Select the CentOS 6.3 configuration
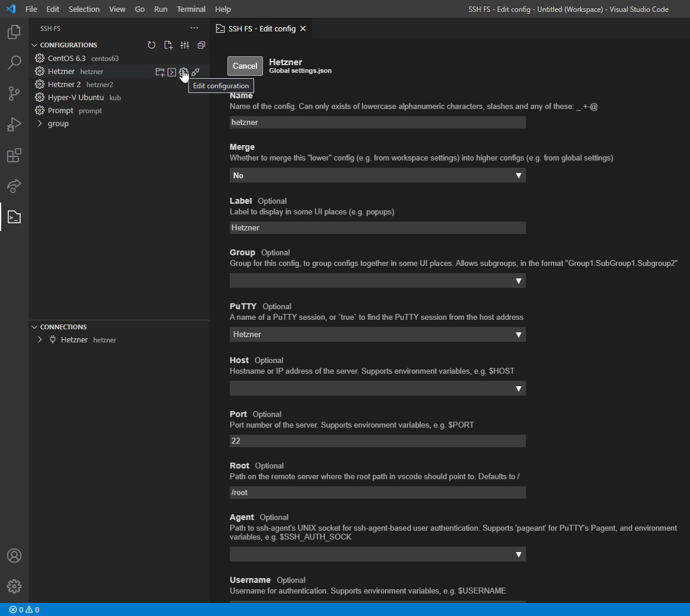 119,58
